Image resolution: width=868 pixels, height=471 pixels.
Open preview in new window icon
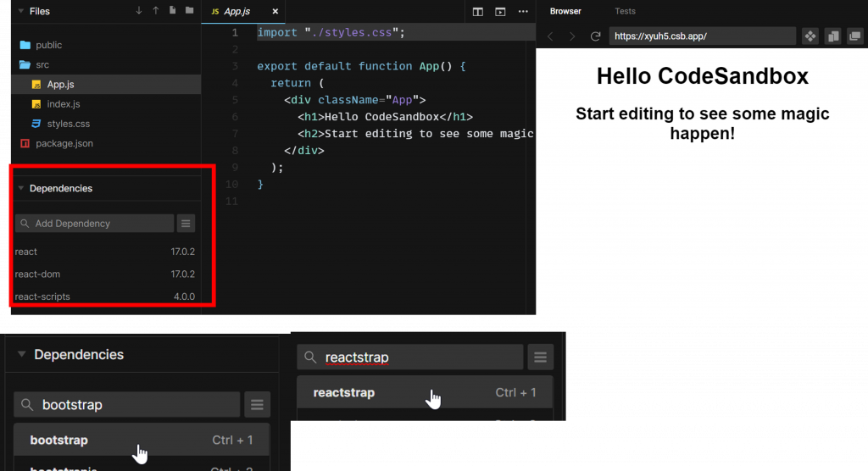855,36
